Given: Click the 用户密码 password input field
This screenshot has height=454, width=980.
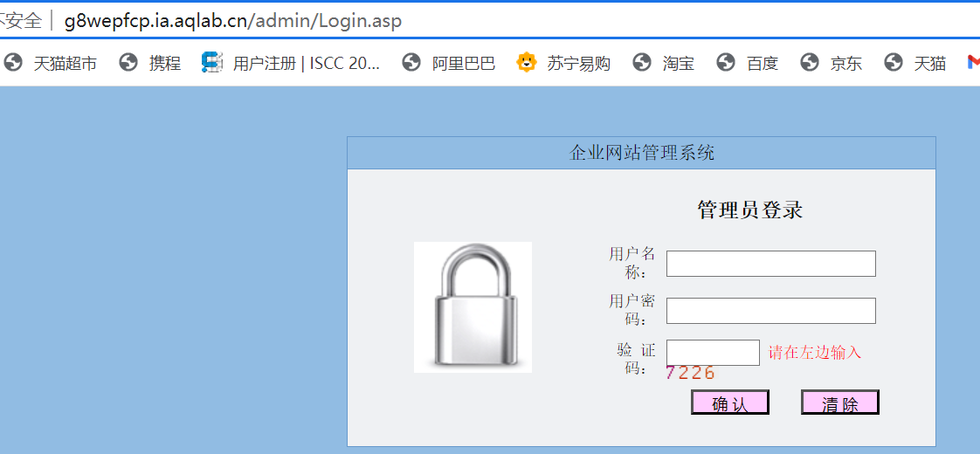Looking at the screenshot, I should [770, 311].
